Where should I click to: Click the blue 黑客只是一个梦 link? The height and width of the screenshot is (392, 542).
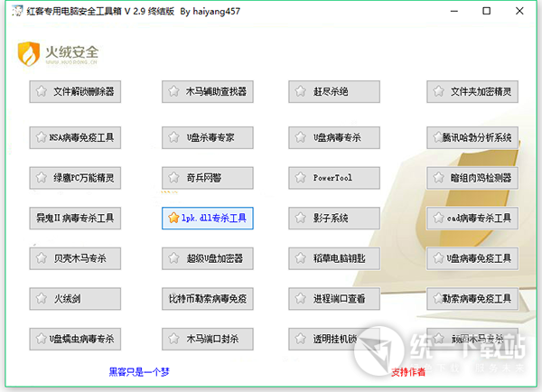point(137,370)
